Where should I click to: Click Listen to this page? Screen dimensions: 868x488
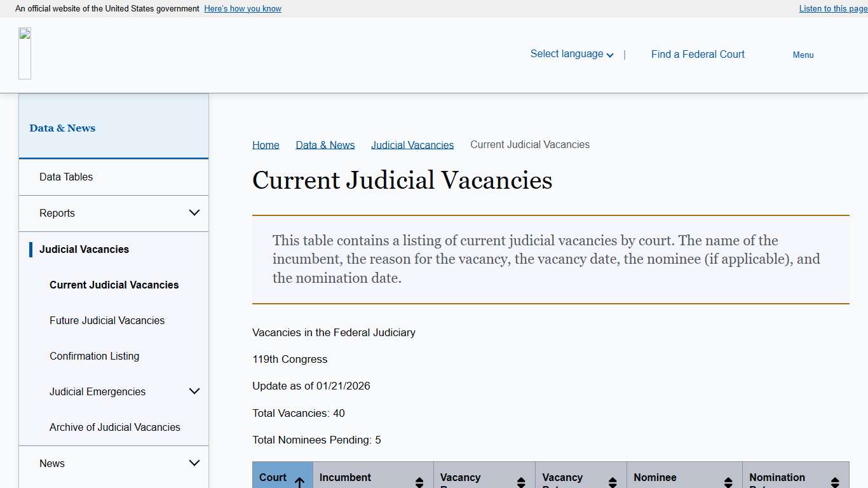pos(832,8)
